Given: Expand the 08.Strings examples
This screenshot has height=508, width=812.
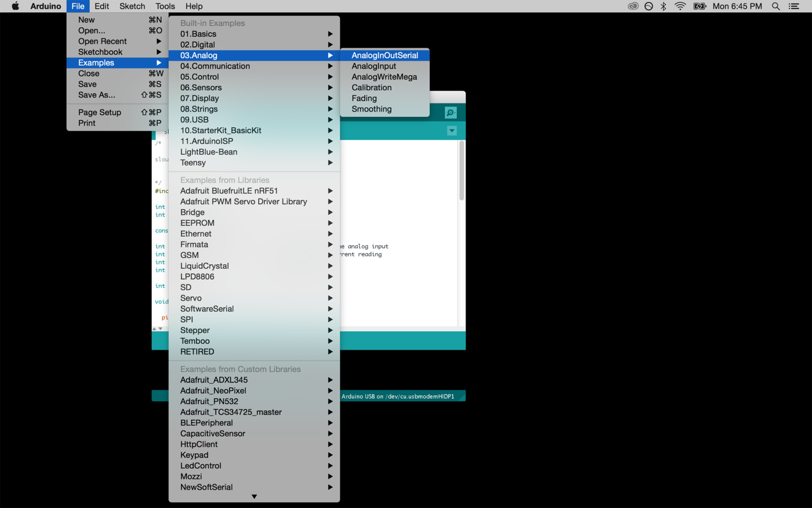Looking at the screenshot, I should (254, 109).
